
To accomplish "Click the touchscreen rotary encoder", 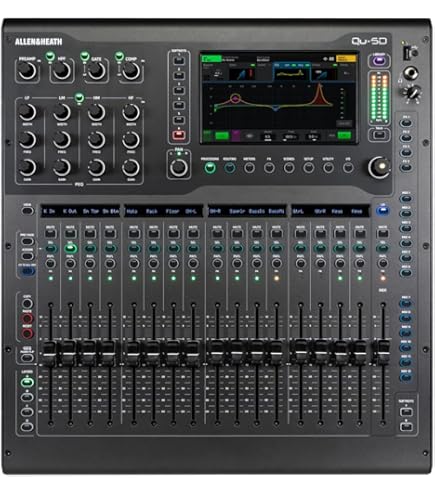I will tap(379, 166).
